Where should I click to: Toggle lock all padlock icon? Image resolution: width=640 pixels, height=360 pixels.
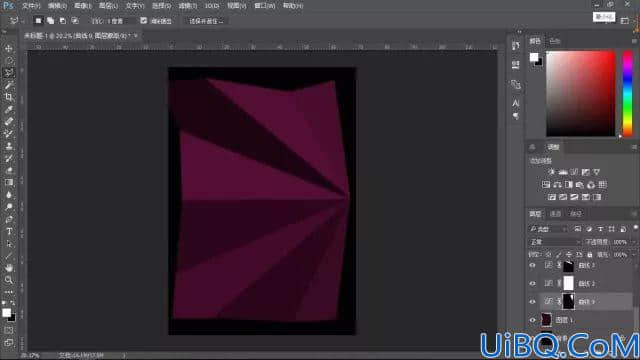[589, 255]
